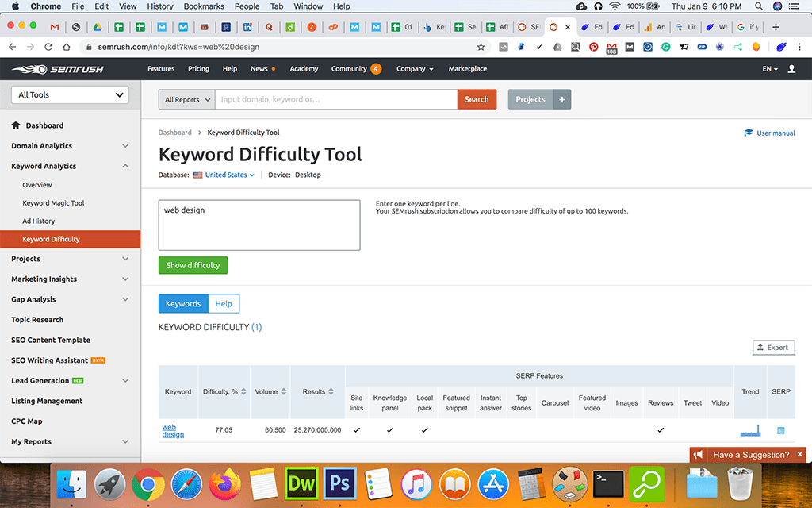Screen dimensions: 812x508
Task: Reload the page
Action: click(48, 47)
